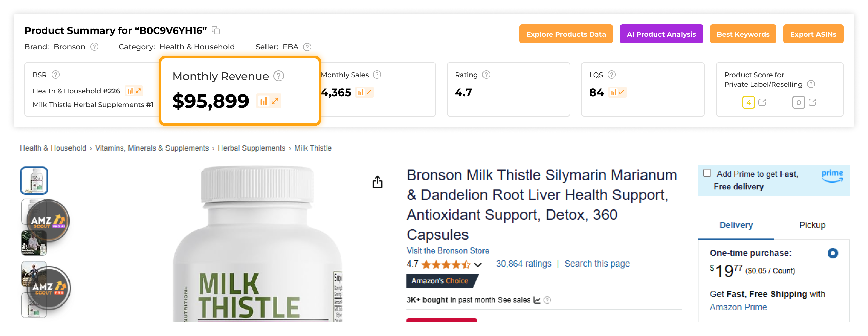
Task: Select the One-time purchase radio button
Action: click(833, 253)
